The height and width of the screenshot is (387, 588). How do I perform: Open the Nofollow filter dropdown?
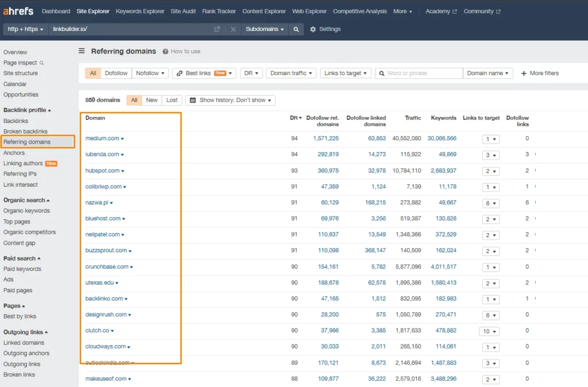(150, 73)
